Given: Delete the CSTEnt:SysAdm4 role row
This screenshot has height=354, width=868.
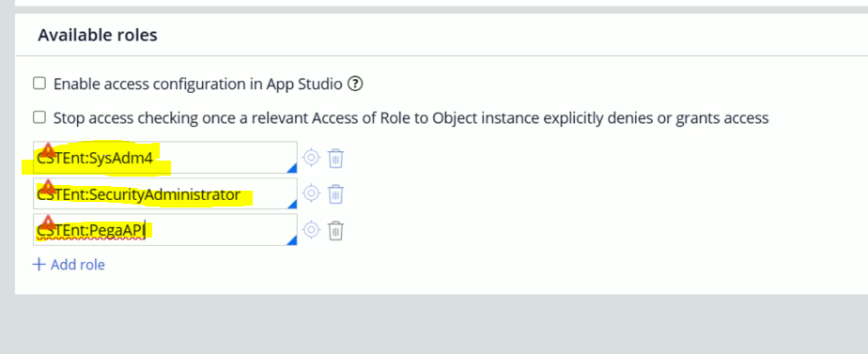Looking at the screenshot, I should coord(336,158).
